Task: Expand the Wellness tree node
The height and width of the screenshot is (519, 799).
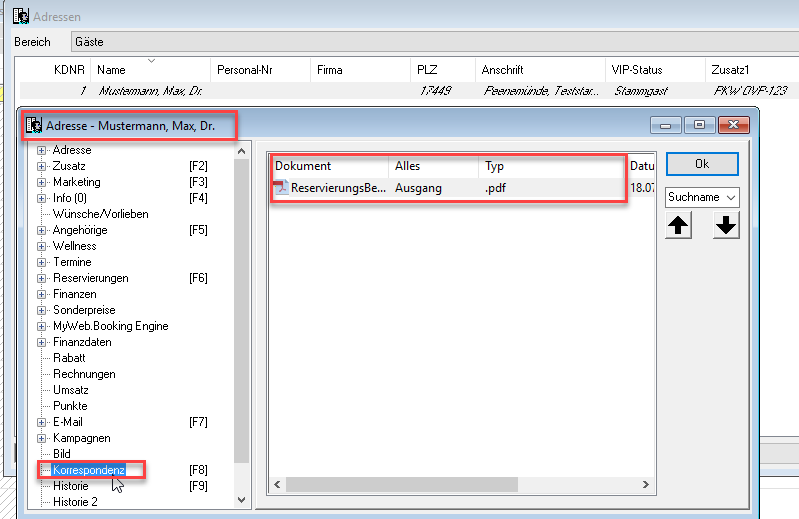Action: [x=41, y=246]
